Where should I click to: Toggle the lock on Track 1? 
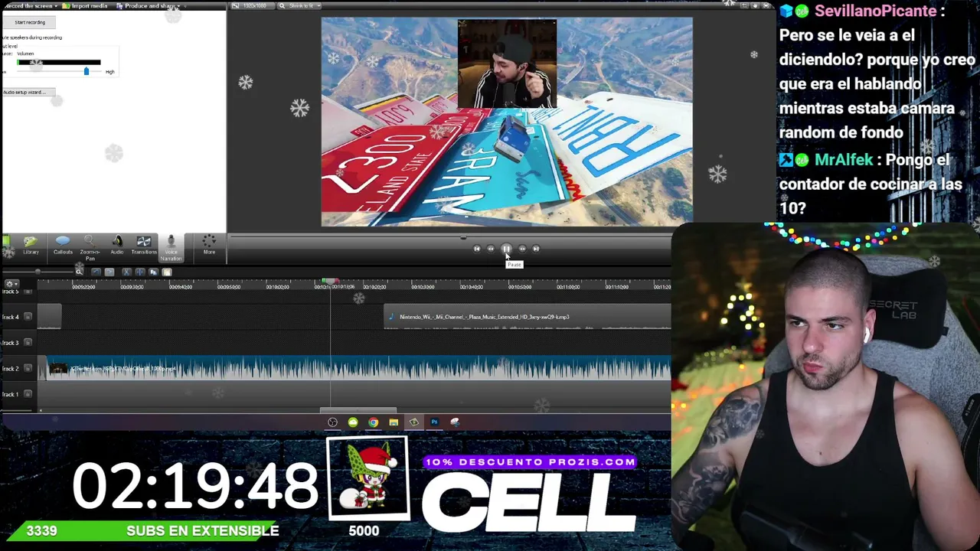coord(28,394)
